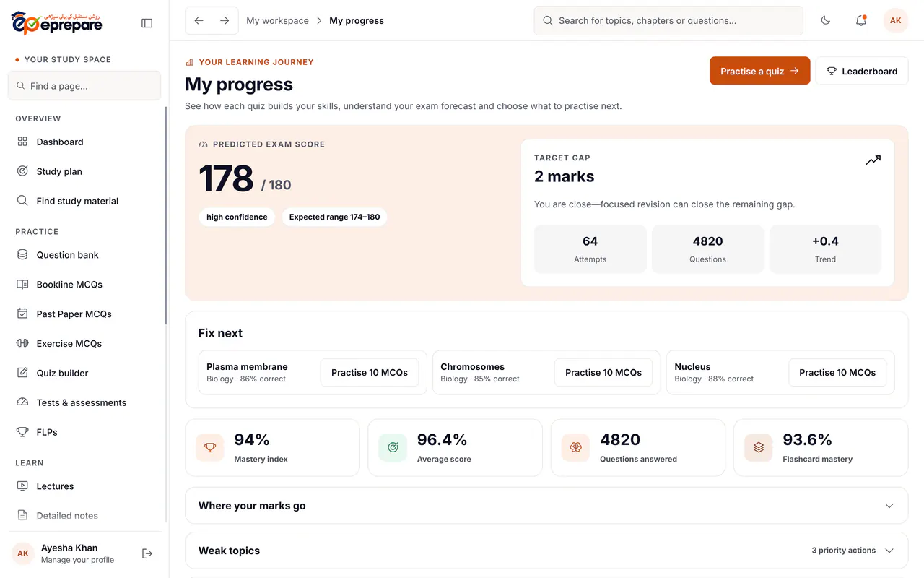This screenshot has height=578, width=924.
Task: Click the +0.4 Trend tile
Action: coord(825,249)
